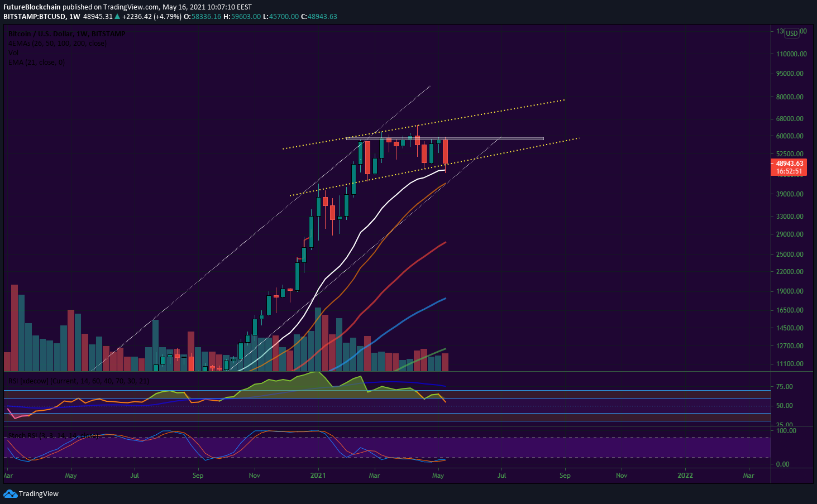Select the gray horizontal resistance box near 60000
The image size is (817, 504).
(x=445, y=138)
